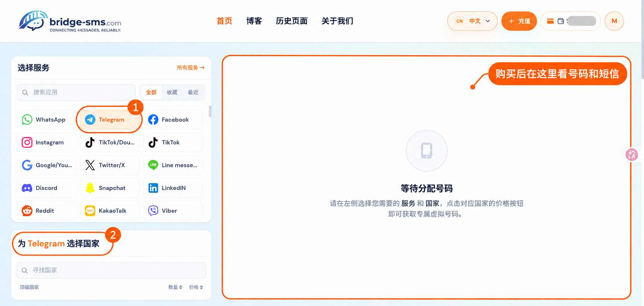This screenshot has height=306, width=644.
Task: Focus the 搜索应用 search field
Action: [76, 92]
